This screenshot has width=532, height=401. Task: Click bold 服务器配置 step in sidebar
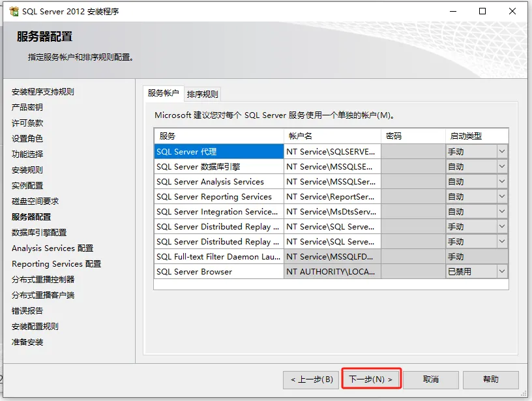[31, 216]
